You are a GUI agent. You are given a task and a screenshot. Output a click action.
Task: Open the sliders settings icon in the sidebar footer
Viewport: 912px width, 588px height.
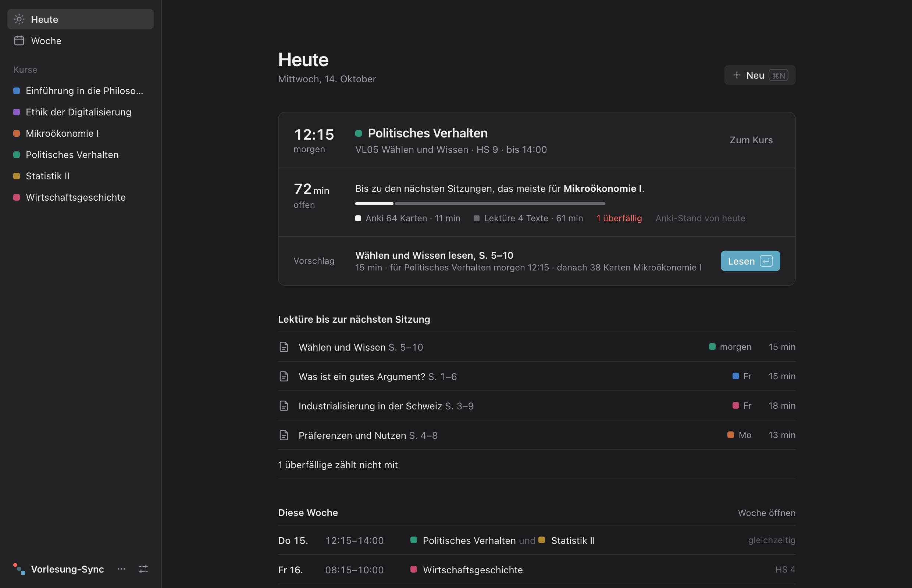point(143,569)
